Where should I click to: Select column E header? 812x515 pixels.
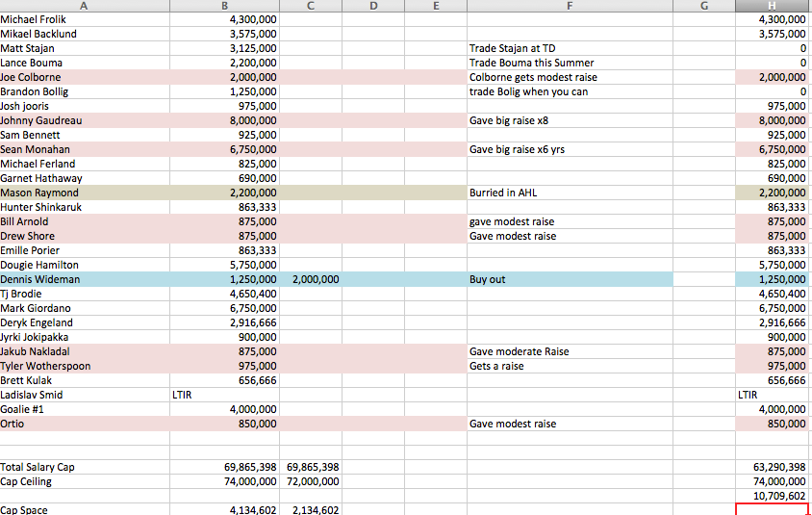click(436, 6)
